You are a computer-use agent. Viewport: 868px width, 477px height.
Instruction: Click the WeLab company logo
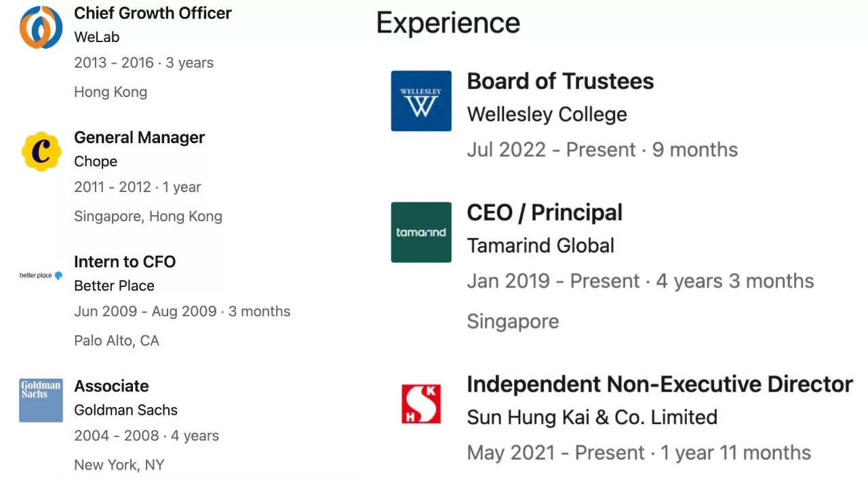[x=41, y=27]
